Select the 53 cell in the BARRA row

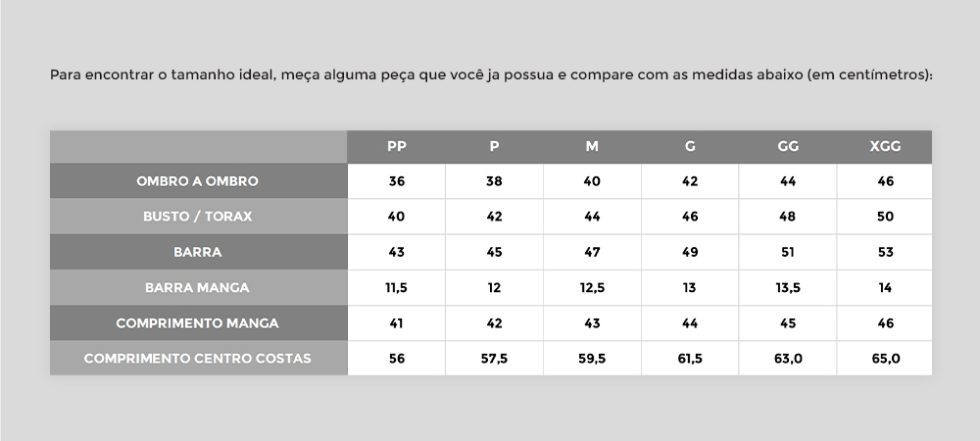point(884,253)
